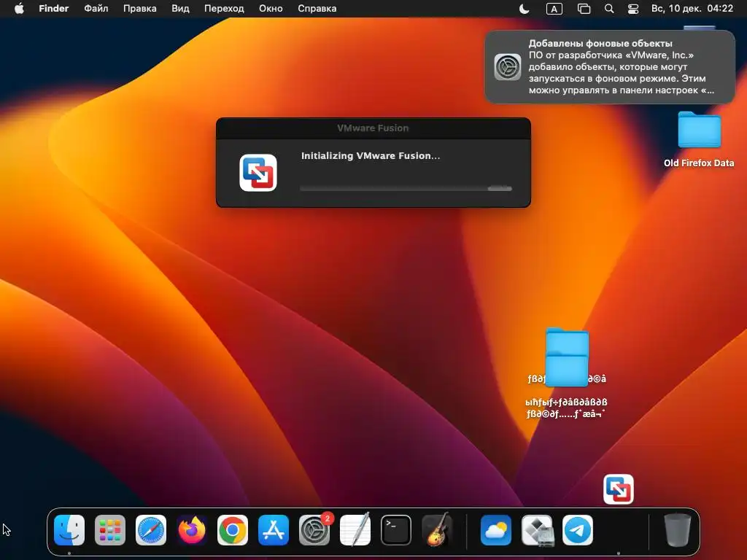Image resolution: width=747 pixels, height=560 pixels.
Task: Toggle Focus mode moon icon in menu bar
Action: coord(524,9)
